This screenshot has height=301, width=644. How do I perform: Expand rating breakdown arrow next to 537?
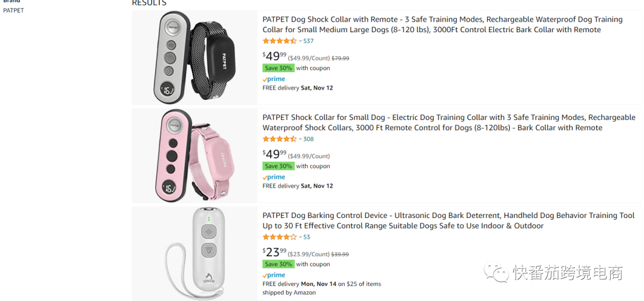click(x=300, y=41)
